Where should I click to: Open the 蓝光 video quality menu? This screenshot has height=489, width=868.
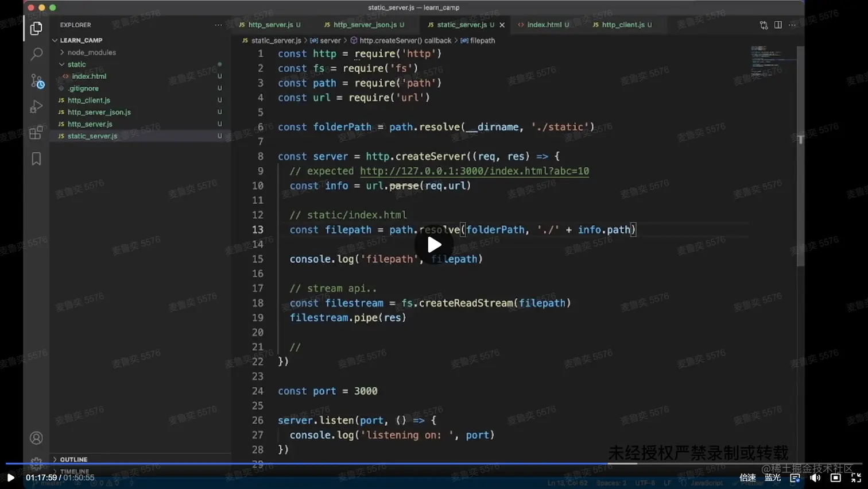coord(773,478)
